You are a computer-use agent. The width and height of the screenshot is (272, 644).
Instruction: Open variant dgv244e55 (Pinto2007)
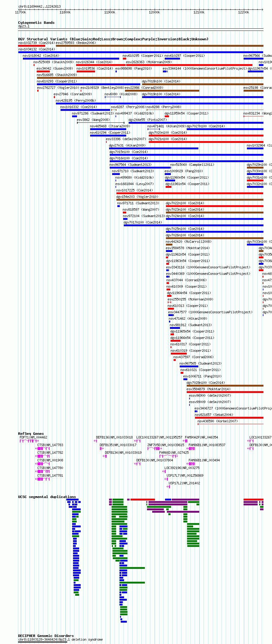tap(148, 120)
